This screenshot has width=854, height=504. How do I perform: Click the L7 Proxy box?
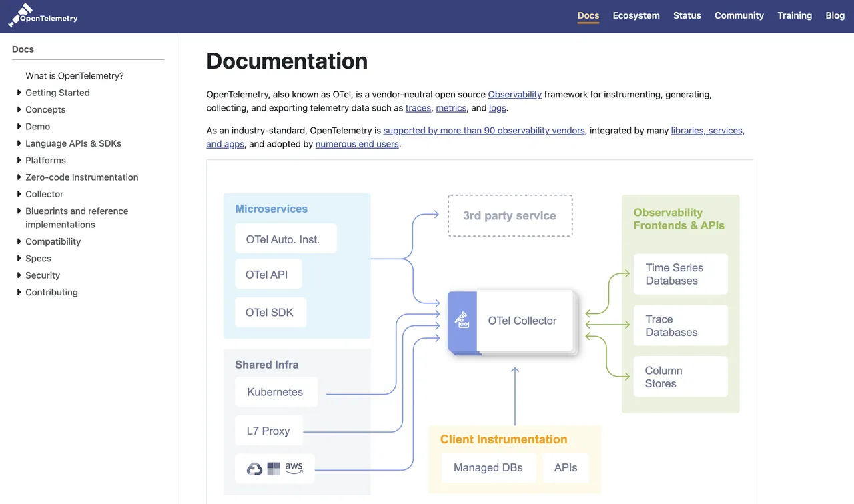[x=269, y=430]
